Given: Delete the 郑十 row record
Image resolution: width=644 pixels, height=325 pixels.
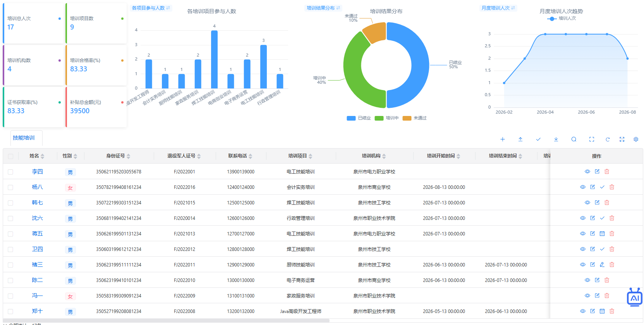Looking at the screenshot, I should pos(612,311).
